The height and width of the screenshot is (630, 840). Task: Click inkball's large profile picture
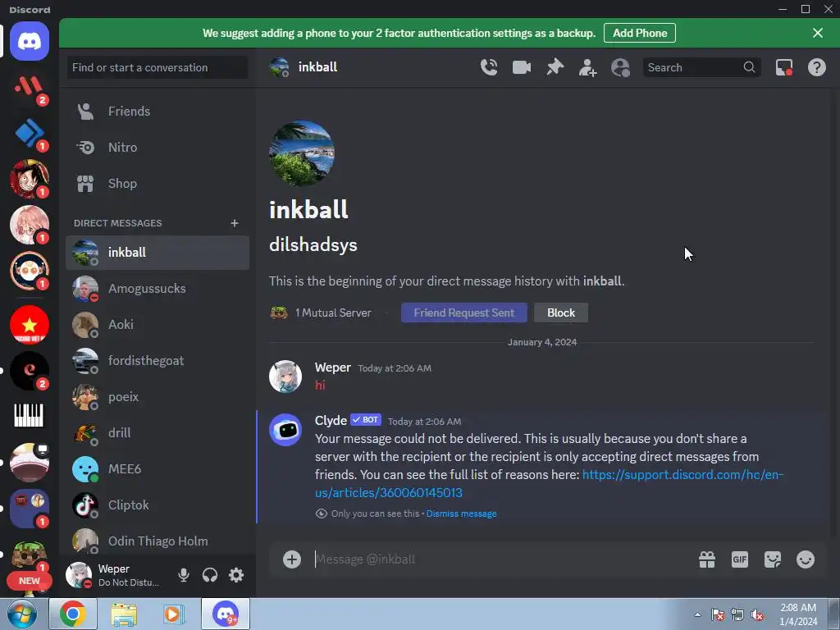[x=302, y=153]
